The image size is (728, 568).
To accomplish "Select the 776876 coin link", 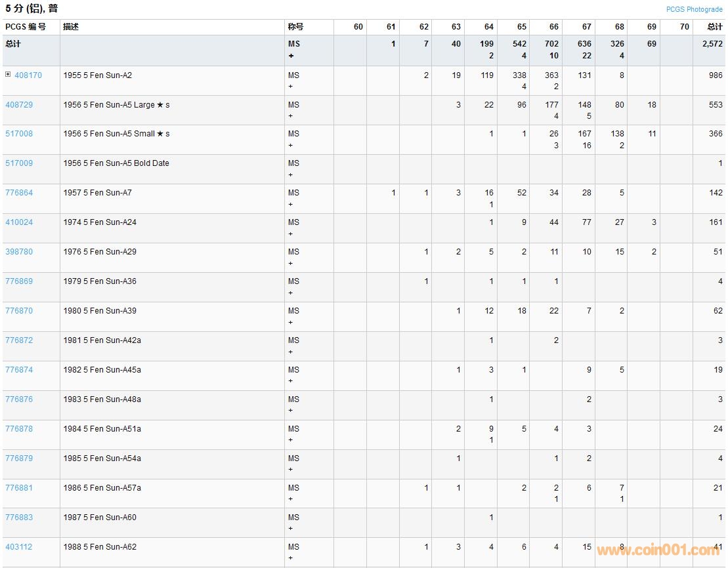I will click(x=19, y=399).
